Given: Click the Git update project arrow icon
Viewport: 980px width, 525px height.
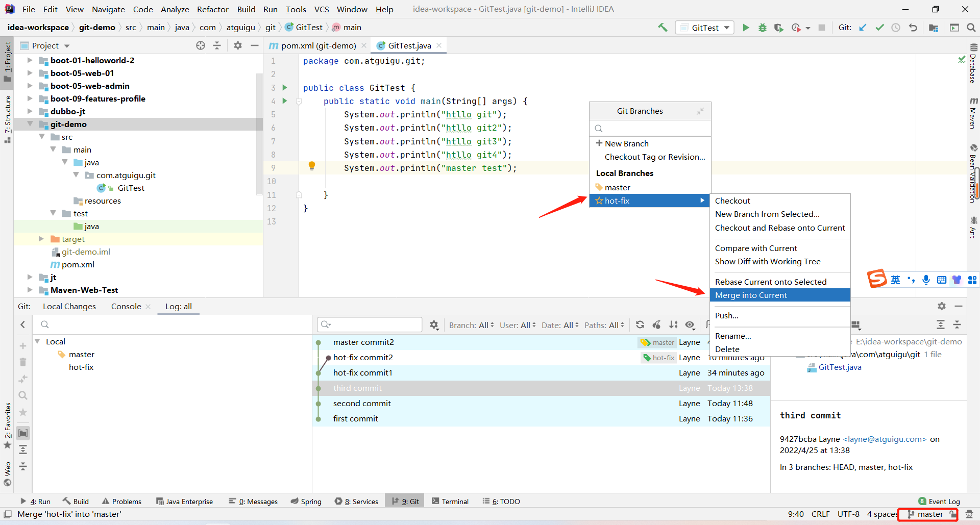Looking at the screenshot, I should tap(863, 28).
